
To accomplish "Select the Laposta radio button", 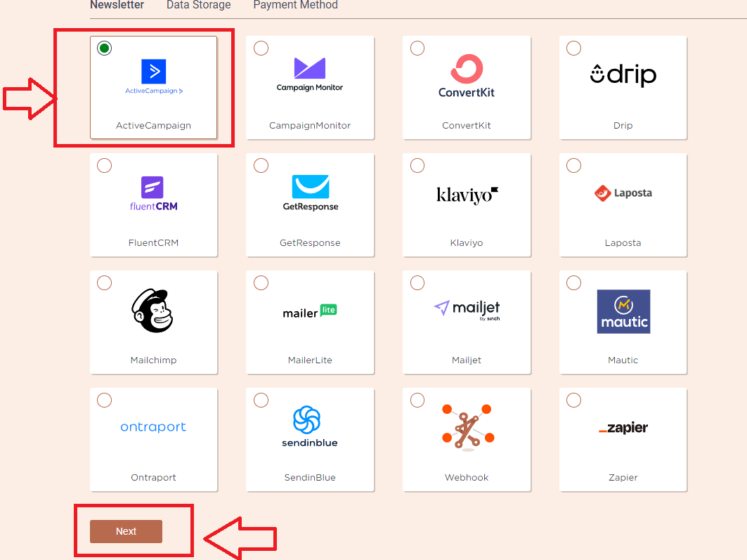I will pos(573,166).
